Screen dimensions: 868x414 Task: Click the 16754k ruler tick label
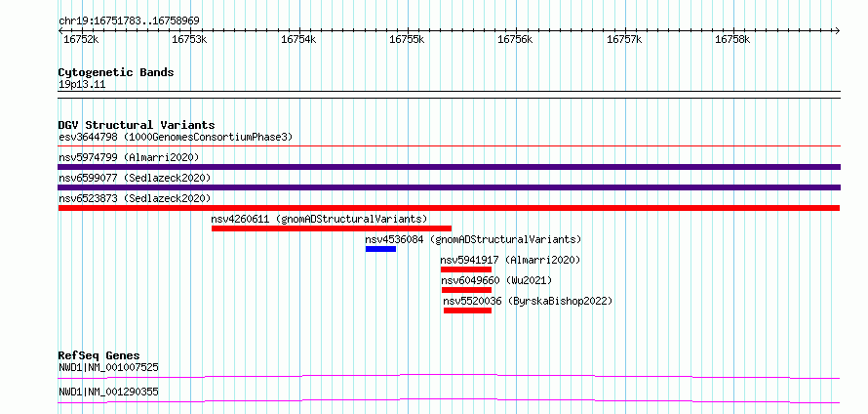tap(298, 39)
